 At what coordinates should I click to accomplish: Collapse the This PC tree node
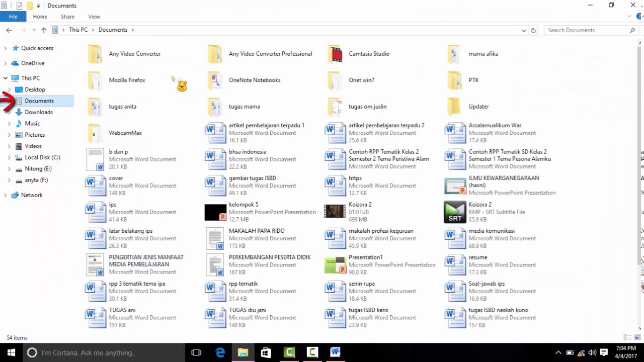6,78
